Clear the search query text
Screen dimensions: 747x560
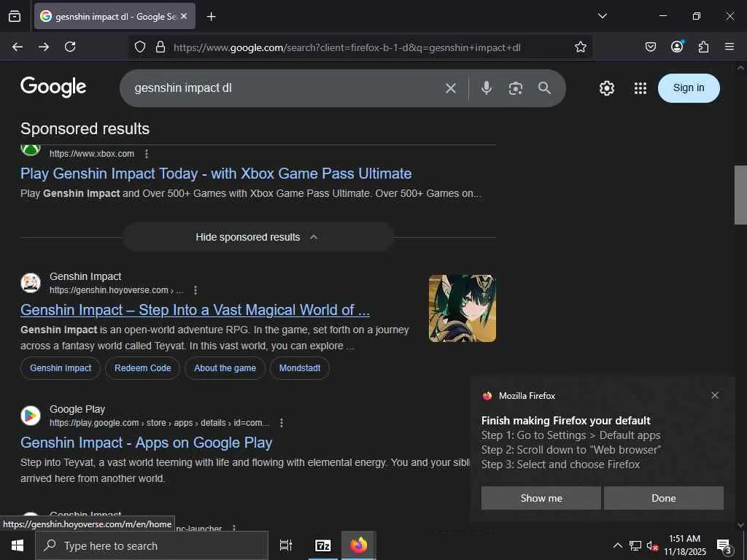click(x=451, y=88)
